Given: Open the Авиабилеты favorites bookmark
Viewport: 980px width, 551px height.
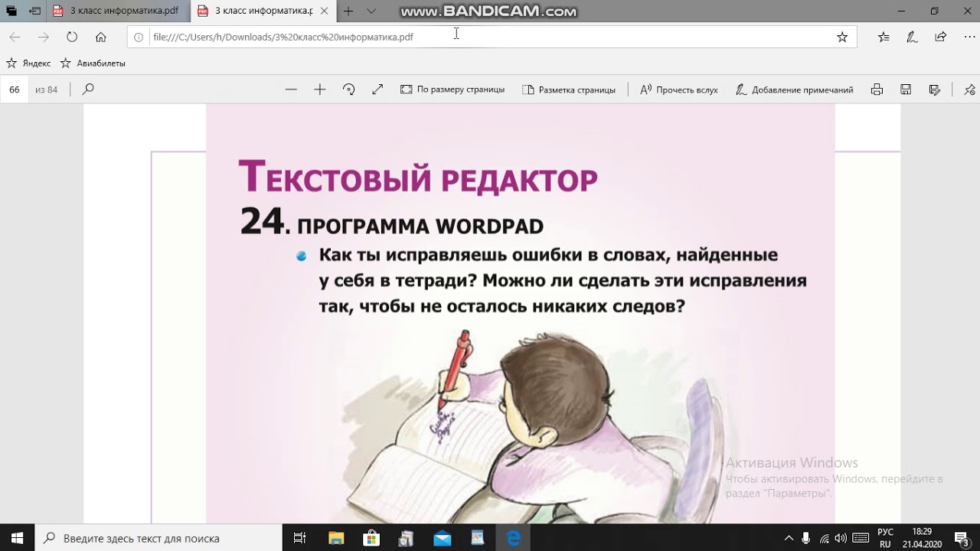Looking at the screenshot, I should (x=93, y=64).
